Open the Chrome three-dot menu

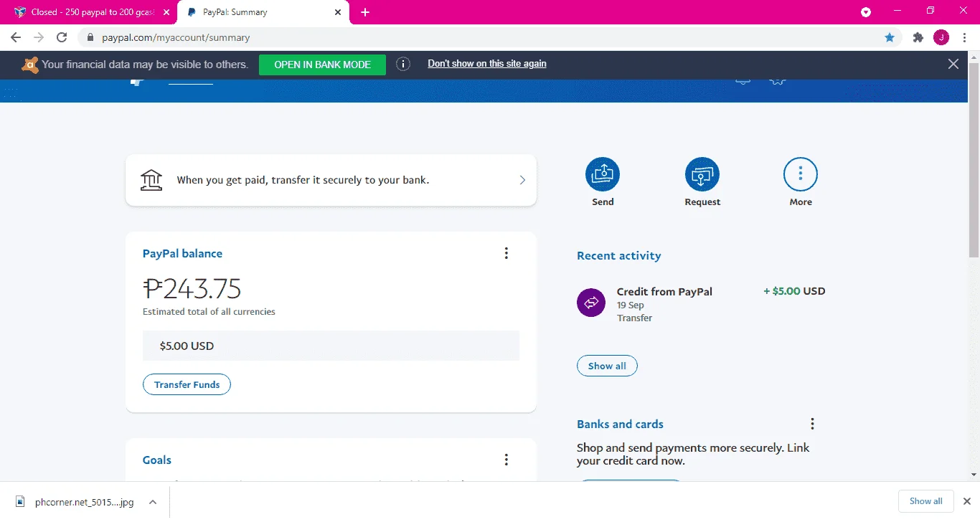point(965,37)
